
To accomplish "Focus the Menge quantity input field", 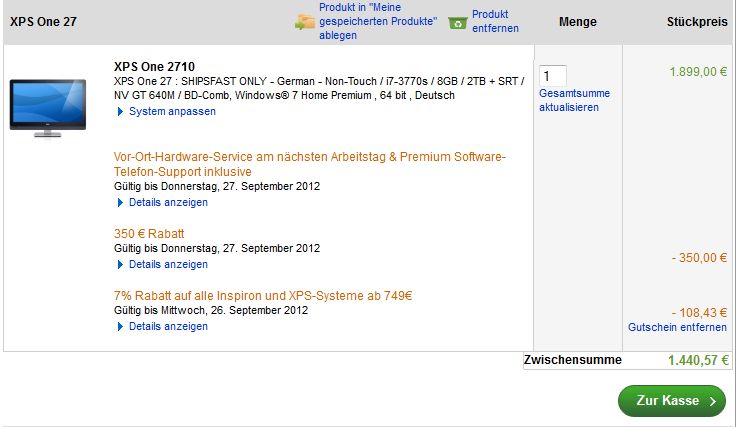I will tap(553, 75).
